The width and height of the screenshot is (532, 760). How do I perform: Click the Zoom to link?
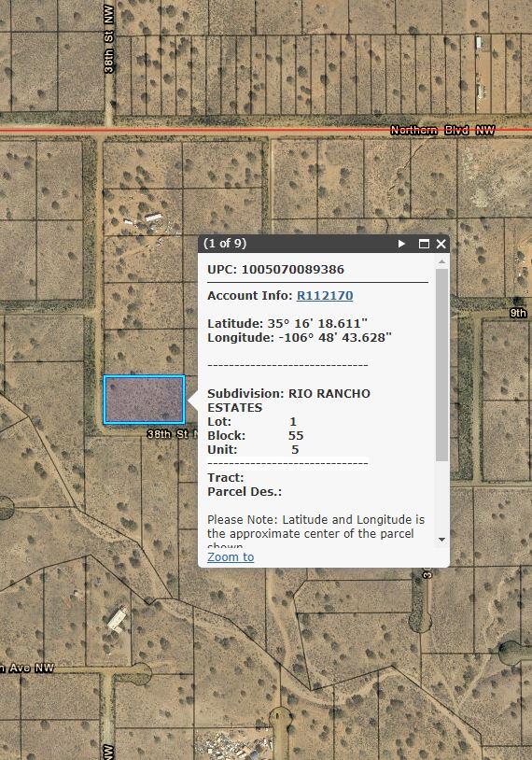pyautogui.click(x=231, y=556)
